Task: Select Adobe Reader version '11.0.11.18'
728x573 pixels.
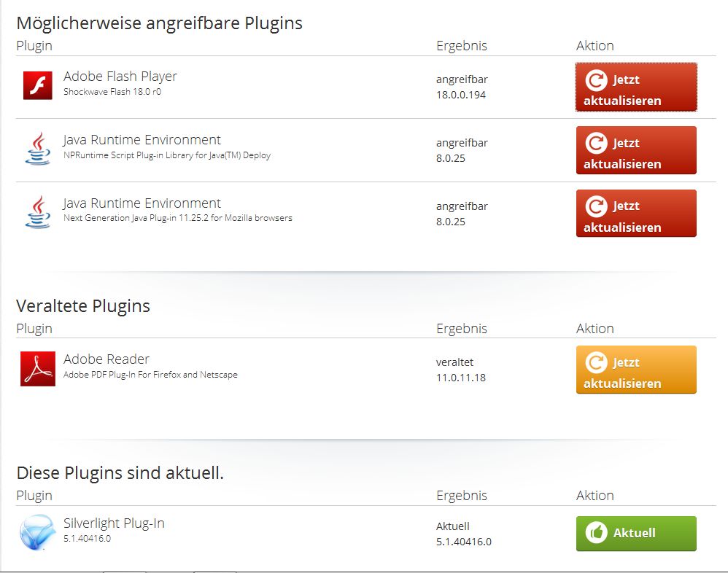Action: pyautogui.click(x=461, y=378)
